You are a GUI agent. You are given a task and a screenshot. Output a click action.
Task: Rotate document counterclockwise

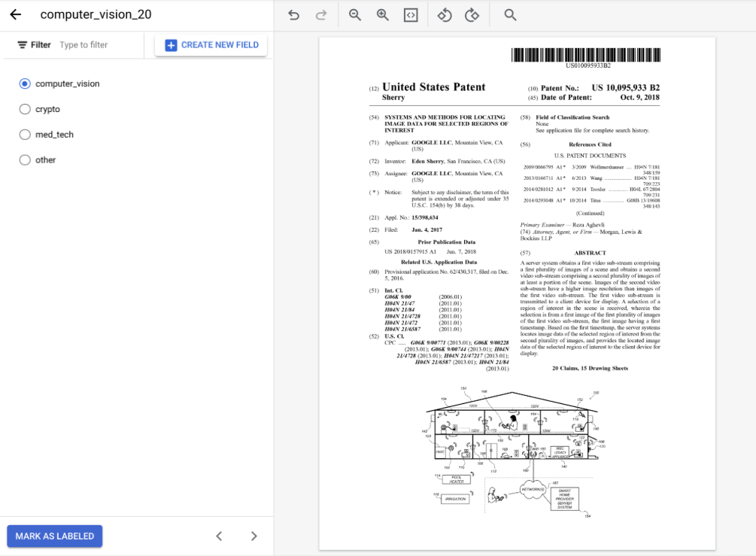pos(445,15)
